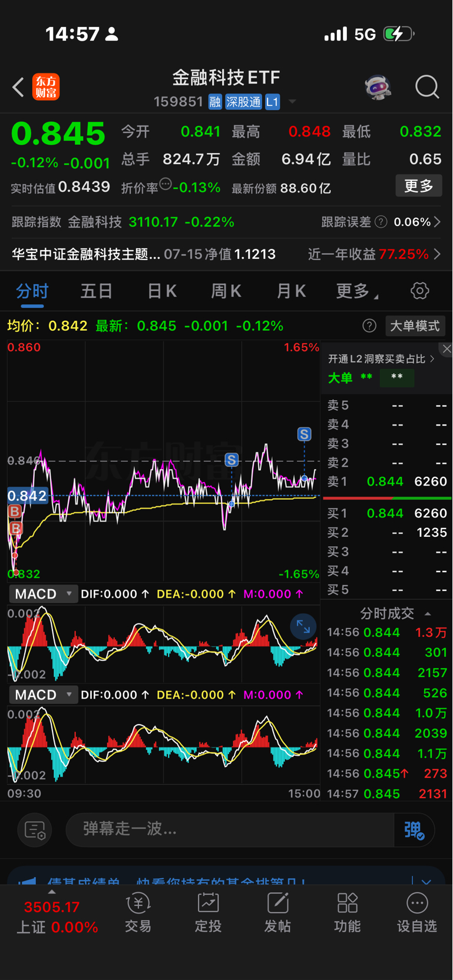This screenshot has height=980, width=453.
Task: Open 定投 in bottom bar
Action: click(x=208, y=913)
